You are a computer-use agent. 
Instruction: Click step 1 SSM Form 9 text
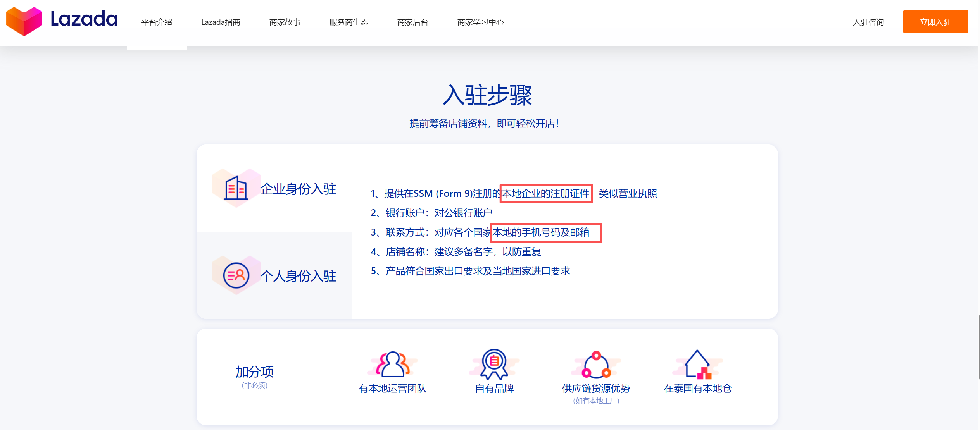pos(514,193)
